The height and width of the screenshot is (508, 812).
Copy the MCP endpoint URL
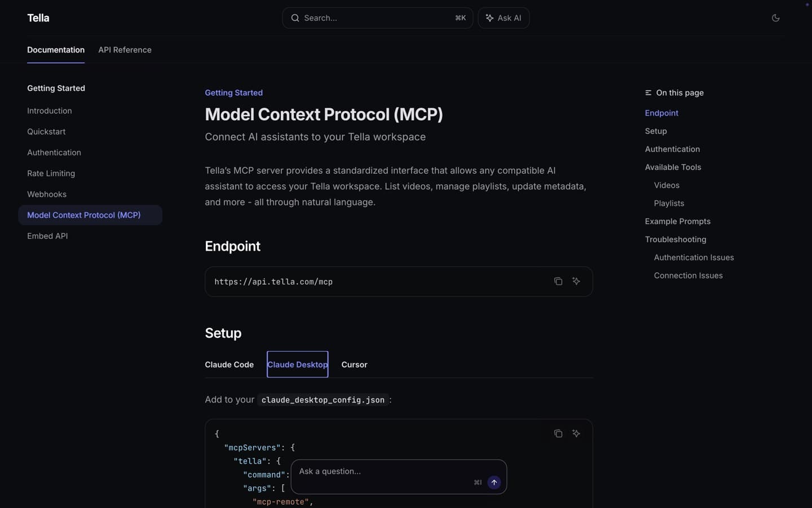click(558, 281)
